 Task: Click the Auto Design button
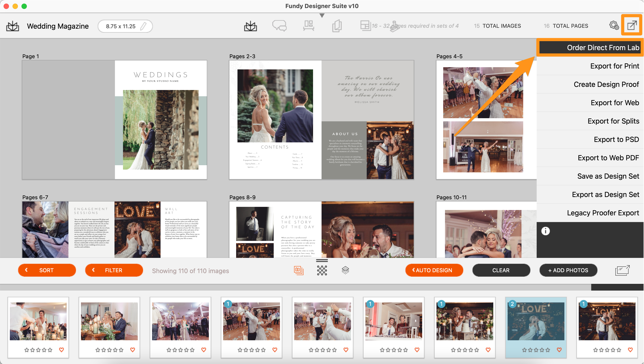click(x=434, y=270)
